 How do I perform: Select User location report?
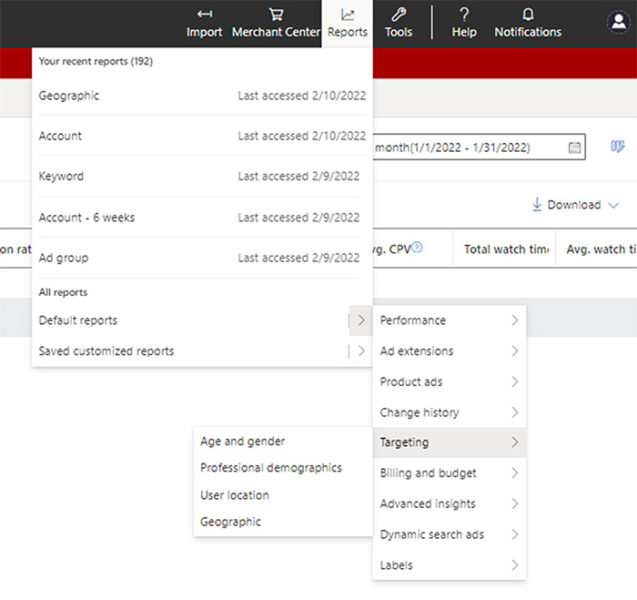point(234,495)
